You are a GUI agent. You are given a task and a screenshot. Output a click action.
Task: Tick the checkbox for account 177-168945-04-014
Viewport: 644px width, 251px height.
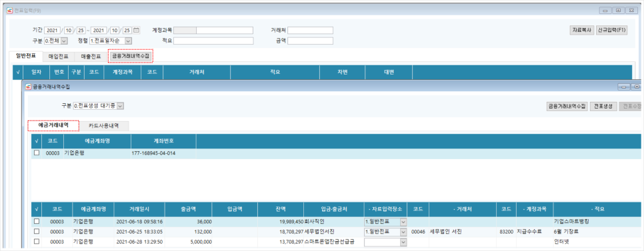coord(37,153)
